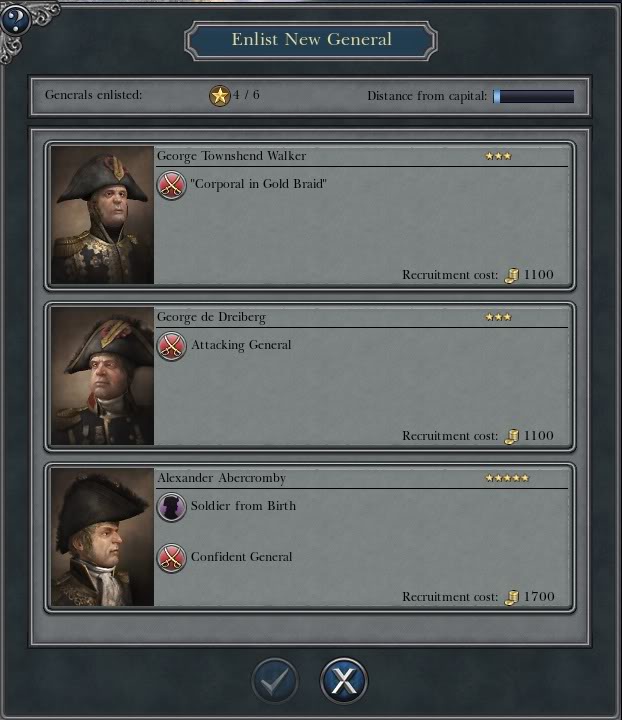622x721 pixels.
Task: Click the silhouette icon beside Soldier from Birth
Action: (171, 507)
